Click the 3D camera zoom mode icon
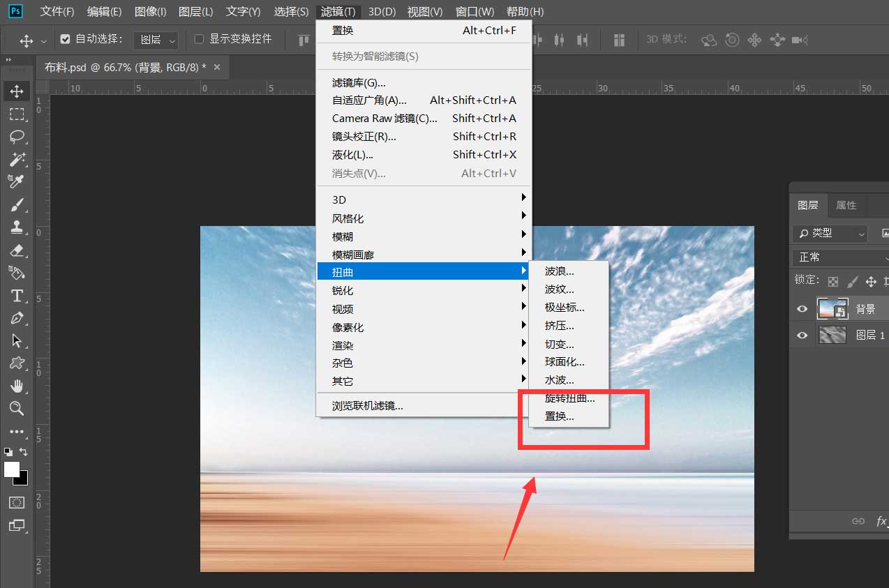This screenshot has height=588, width=889. pyautogui.click(x=800, y=40)
